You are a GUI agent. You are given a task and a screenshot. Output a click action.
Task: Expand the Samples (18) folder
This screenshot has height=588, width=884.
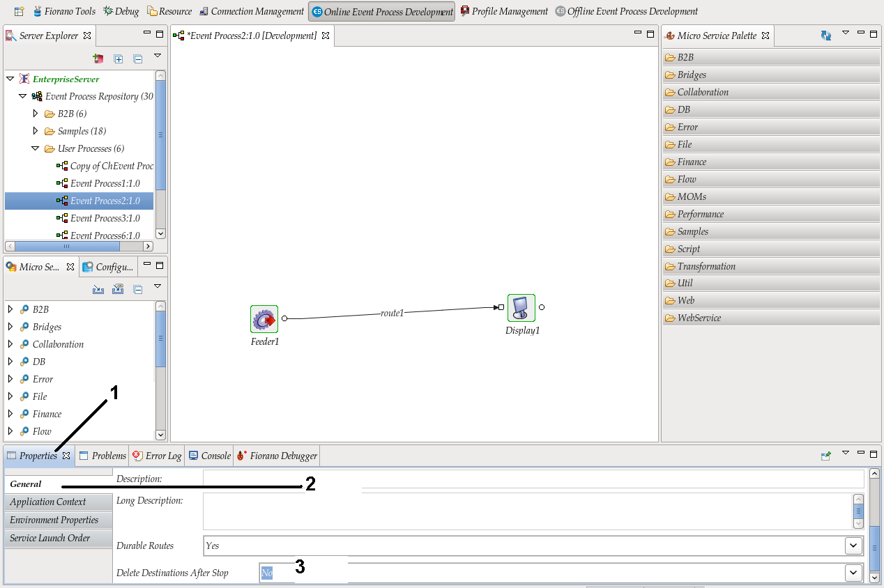pyautogui.click(x=36, y=131)
